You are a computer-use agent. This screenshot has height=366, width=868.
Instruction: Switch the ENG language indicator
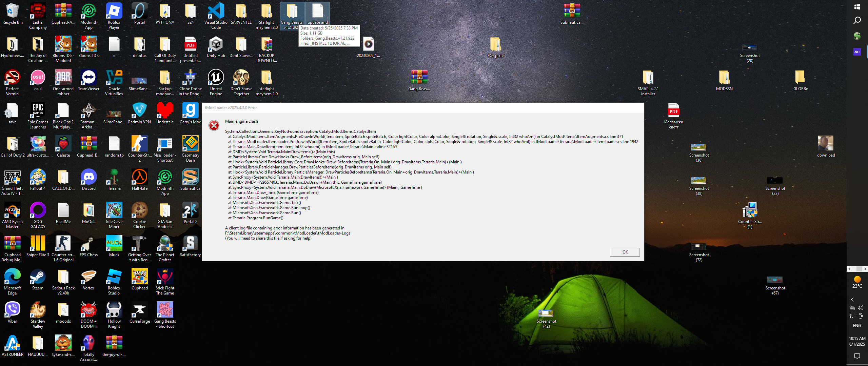(x=857, y=325)
